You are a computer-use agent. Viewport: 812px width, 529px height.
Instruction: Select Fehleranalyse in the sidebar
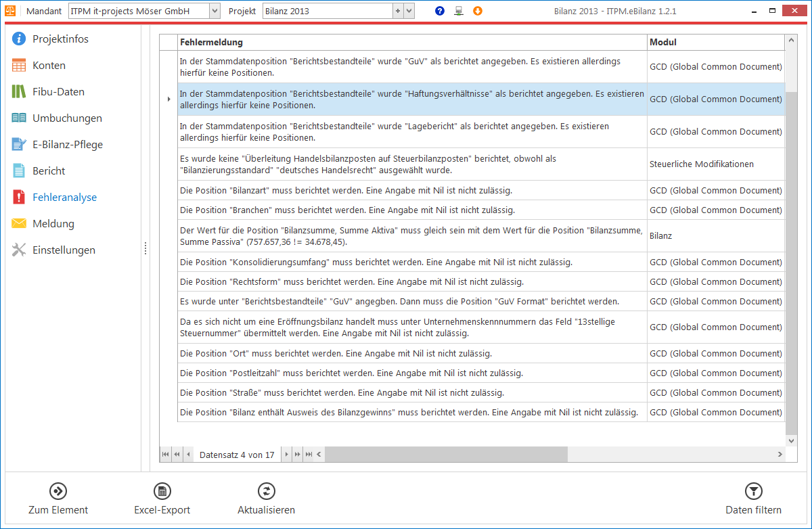(64, 197)
